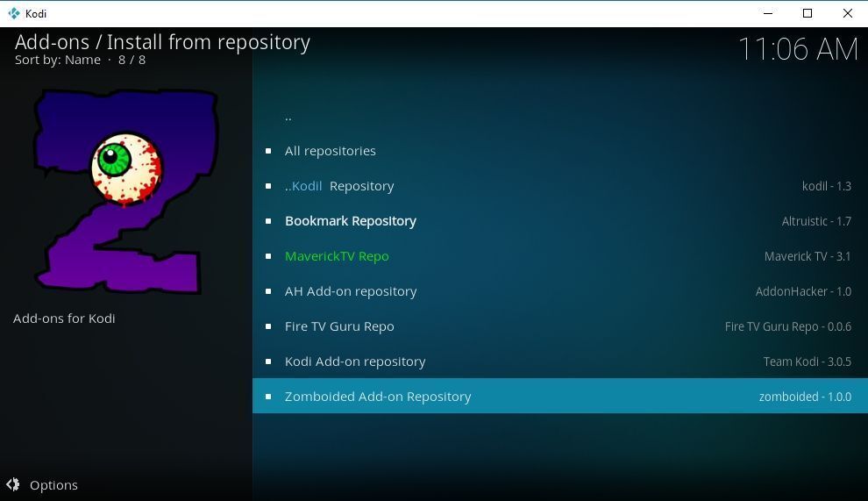Select Fire TV Guru Repo
The height and width of the screenshot is (501, 868).
point(559,326)
